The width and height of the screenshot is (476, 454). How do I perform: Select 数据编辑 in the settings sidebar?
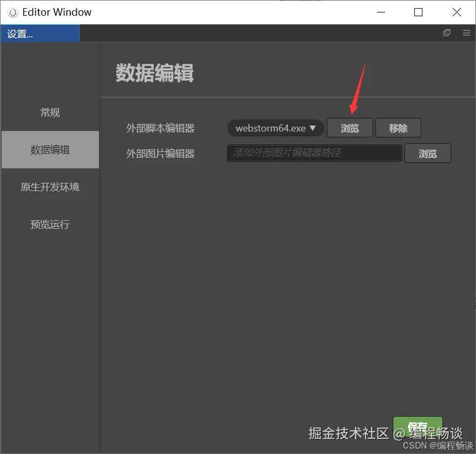pyautogui.click(x=50, y=150)
